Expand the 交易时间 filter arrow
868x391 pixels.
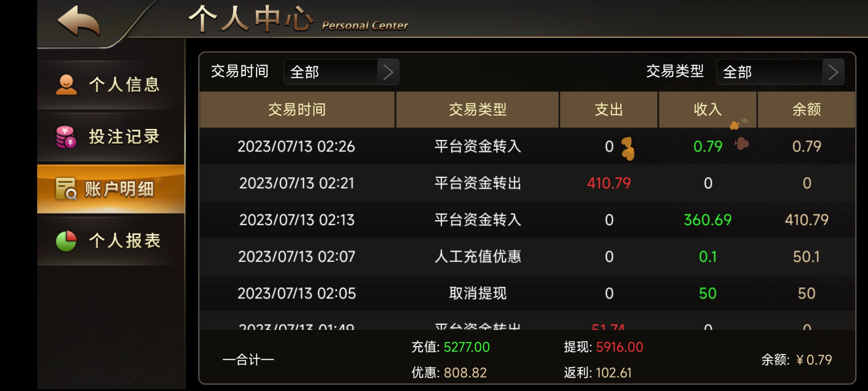388,72
